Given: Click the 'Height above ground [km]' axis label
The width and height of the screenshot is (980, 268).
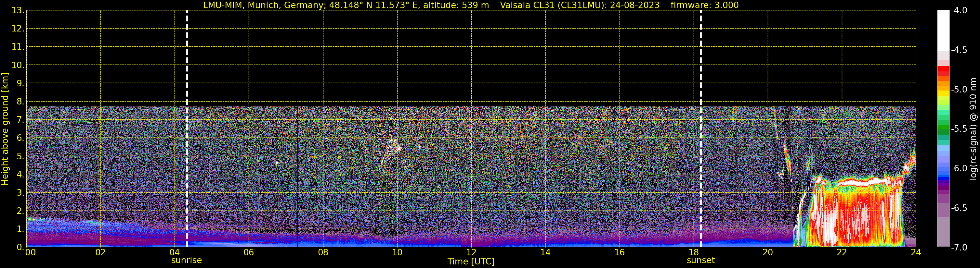Looking at the screenshot, I should click(x=5, y=129).
